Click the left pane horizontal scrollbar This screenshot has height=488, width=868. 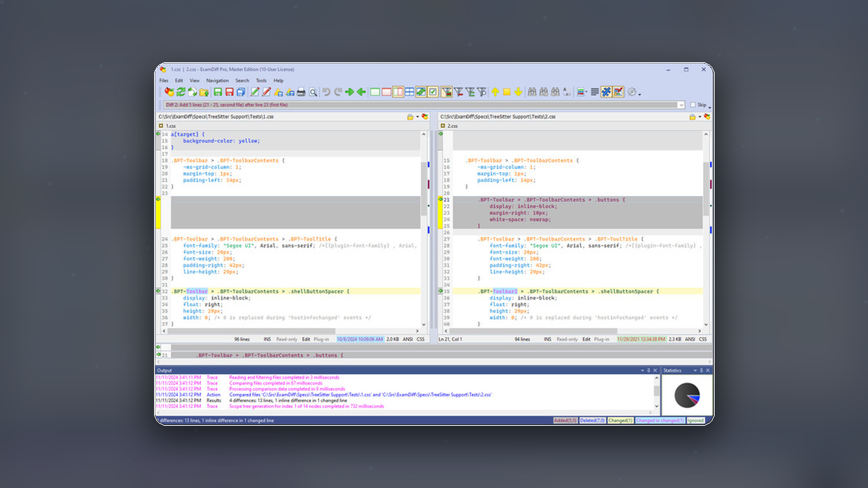(x=291, y=330)
